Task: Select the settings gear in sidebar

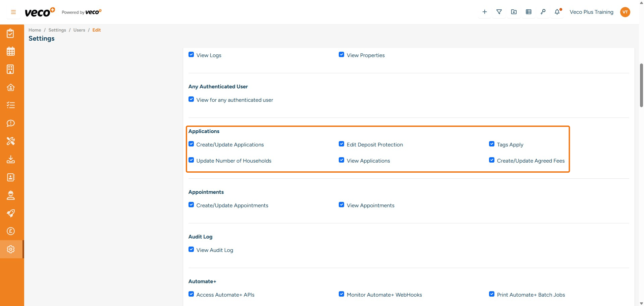Action: [x=11, y=249]
